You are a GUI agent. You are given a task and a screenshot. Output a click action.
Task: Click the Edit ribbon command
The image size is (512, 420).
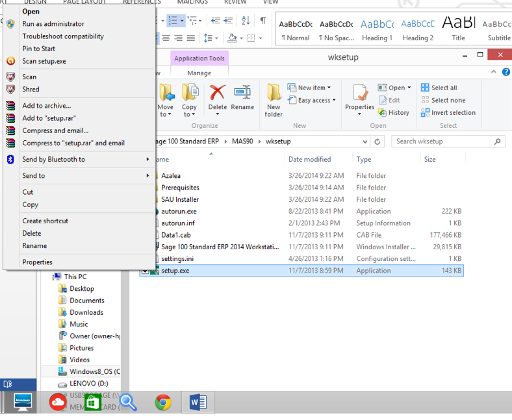coord(389,100)
